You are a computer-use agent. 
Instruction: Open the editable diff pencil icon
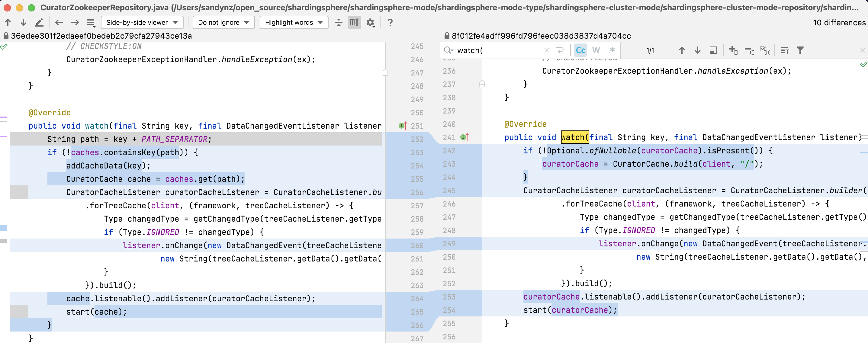click(40, 23)
